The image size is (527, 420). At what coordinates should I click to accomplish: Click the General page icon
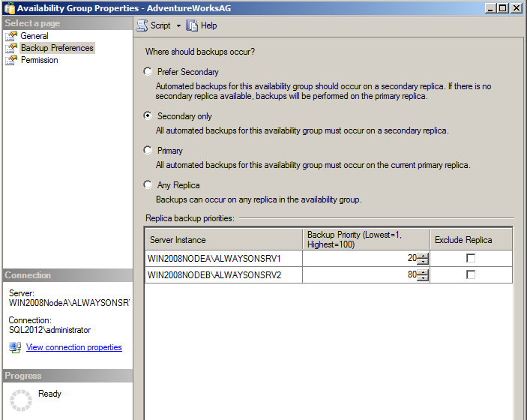click(11, 36)
